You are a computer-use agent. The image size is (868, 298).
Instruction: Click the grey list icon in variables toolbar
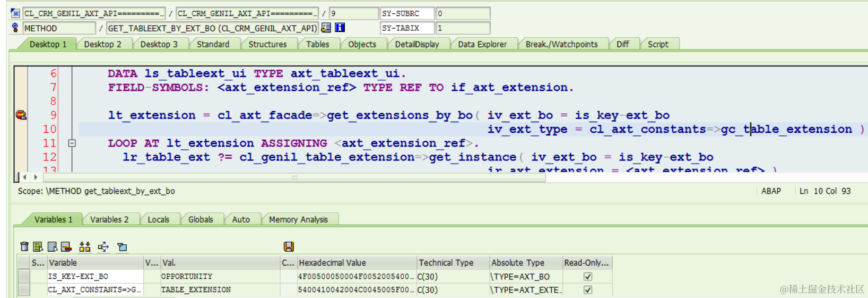click(52, 246)
